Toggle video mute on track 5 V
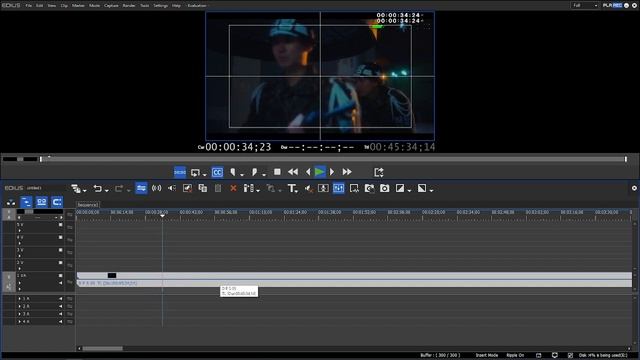Image resolution: width=640 pixels, height=360 pixels. click(x=60, y=225)
